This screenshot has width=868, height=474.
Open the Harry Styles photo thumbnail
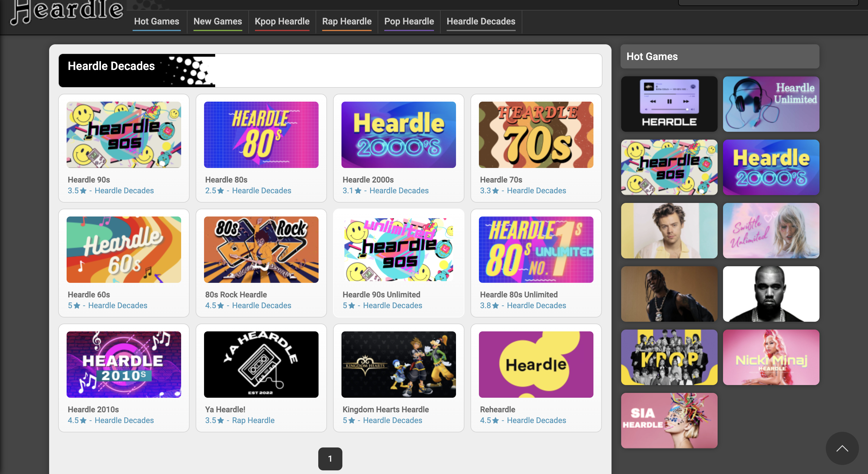click(x=669, y=231)
